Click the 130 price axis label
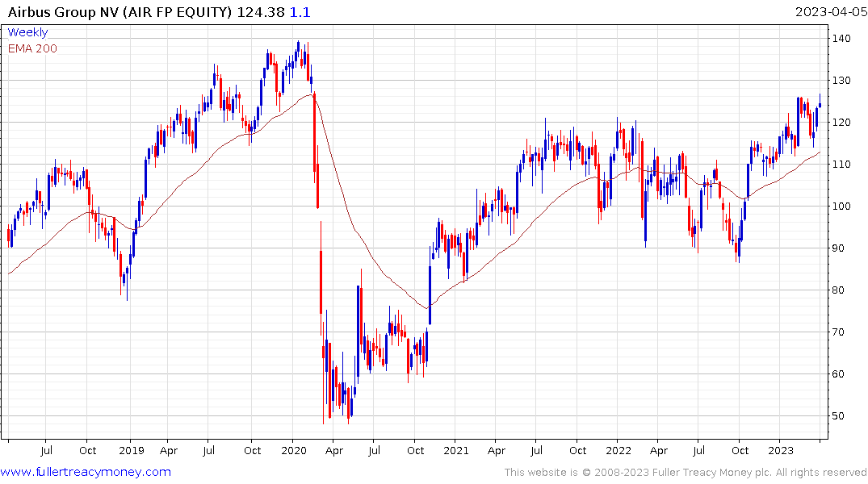 click(x=841, y=80)
